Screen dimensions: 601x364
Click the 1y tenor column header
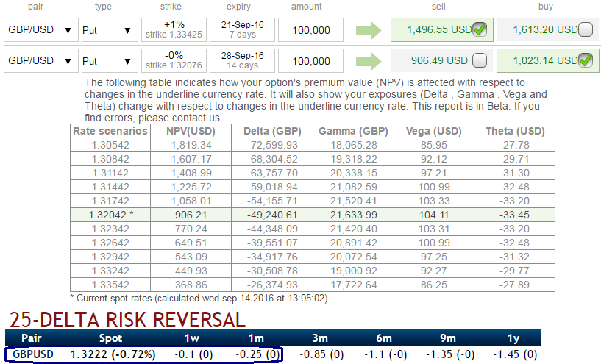(513, 338)
